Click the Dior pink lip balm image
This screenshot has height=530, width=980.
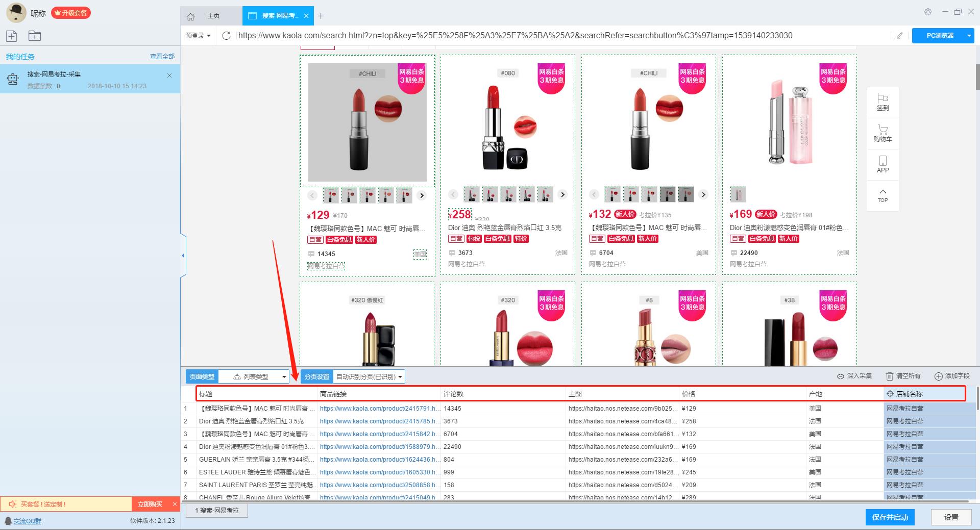789,122
